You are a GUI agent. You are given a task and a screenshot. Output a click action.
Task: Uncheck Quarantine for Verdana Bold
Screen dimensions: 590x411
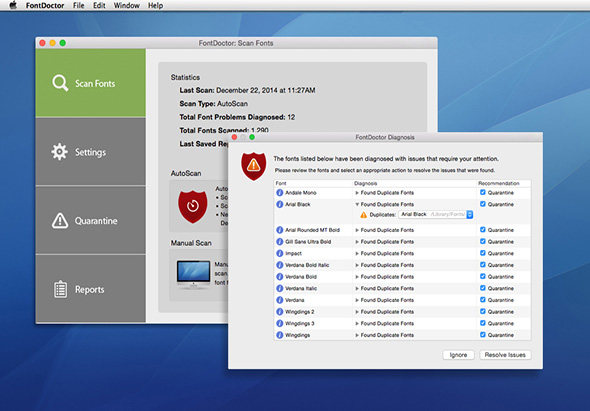(483, 276)
